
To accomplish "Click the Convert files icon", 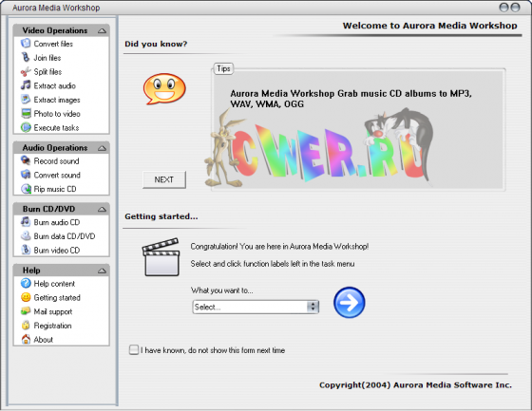I will (26, 44).
